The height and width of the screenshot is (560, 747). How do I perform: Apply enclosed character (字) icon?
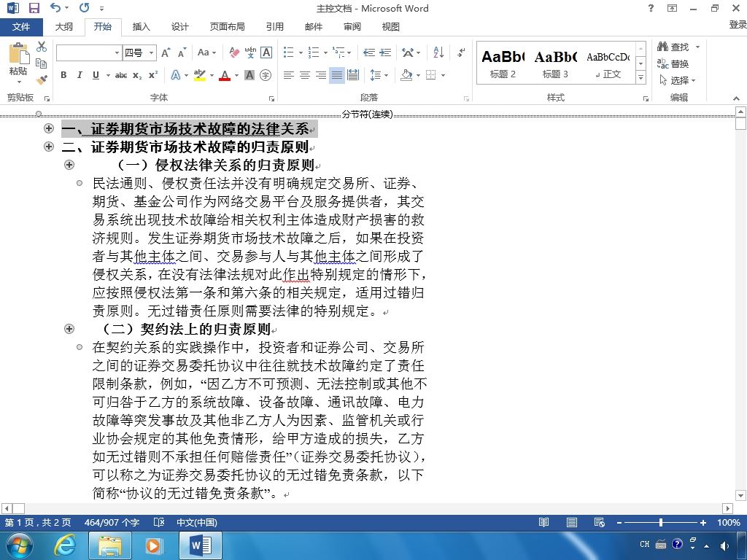[266, 75]
